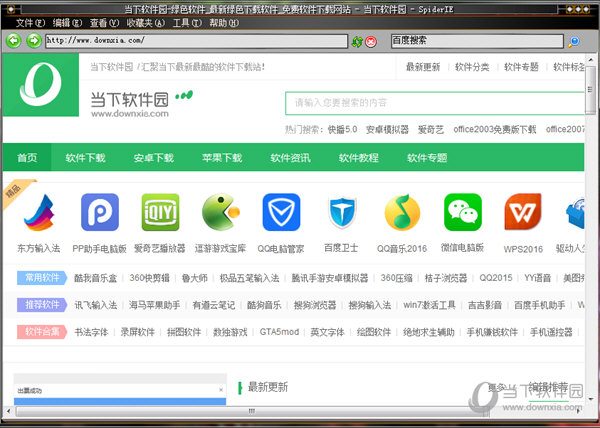Select the 软件教程 navigation tab

coord(359,158)
